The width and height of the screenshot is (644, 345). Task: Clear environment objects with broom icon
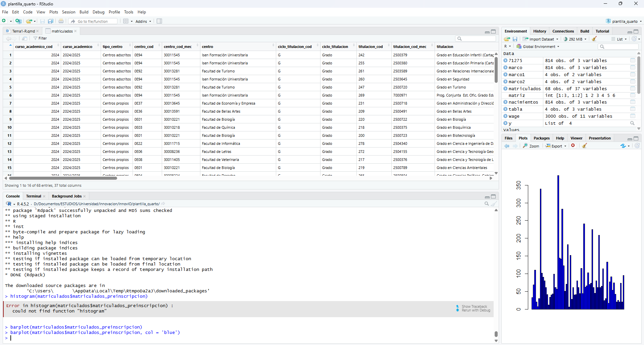[x=594, y=39]
